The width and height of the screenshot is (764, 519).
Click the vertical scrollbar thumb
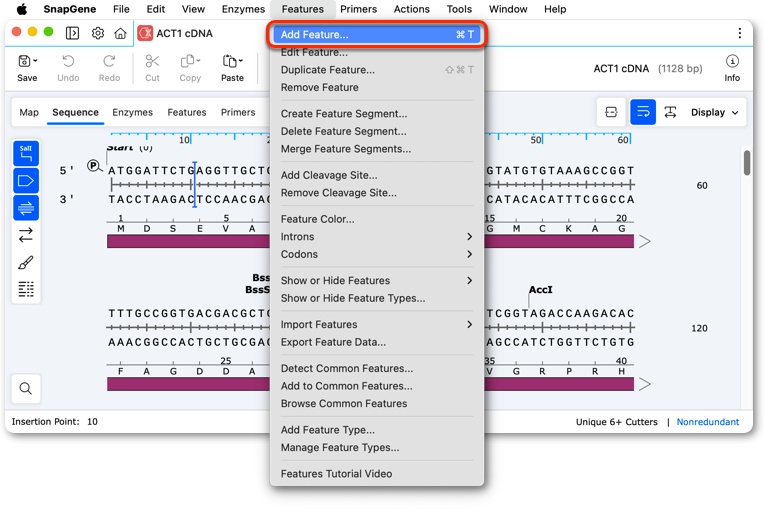point(747,163)
